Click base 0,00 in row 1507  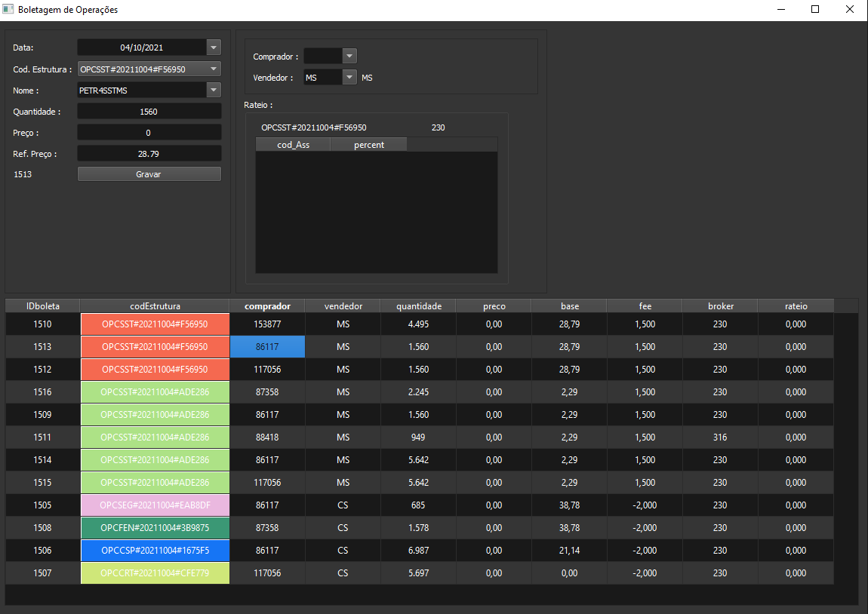click(x=570, y=573)
